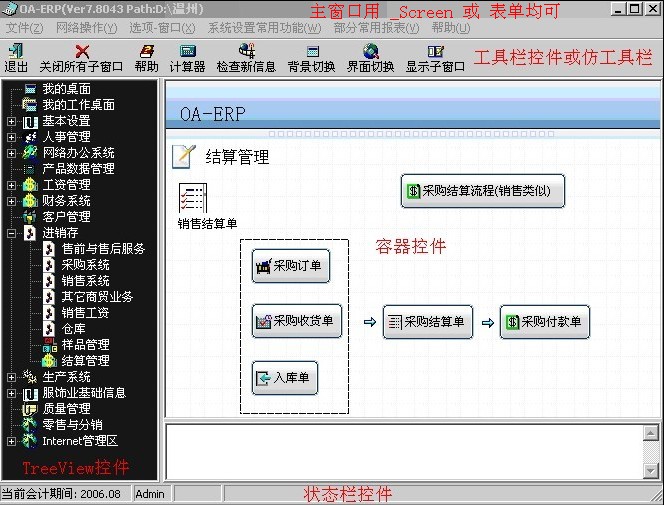Select 销售工资 in the tree

point(86,313)
